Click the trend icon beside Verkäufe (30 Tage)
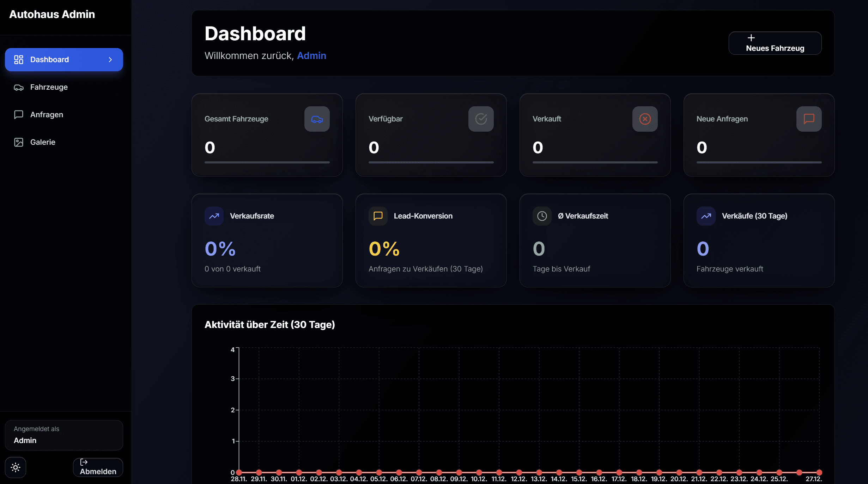 [706, 216]
